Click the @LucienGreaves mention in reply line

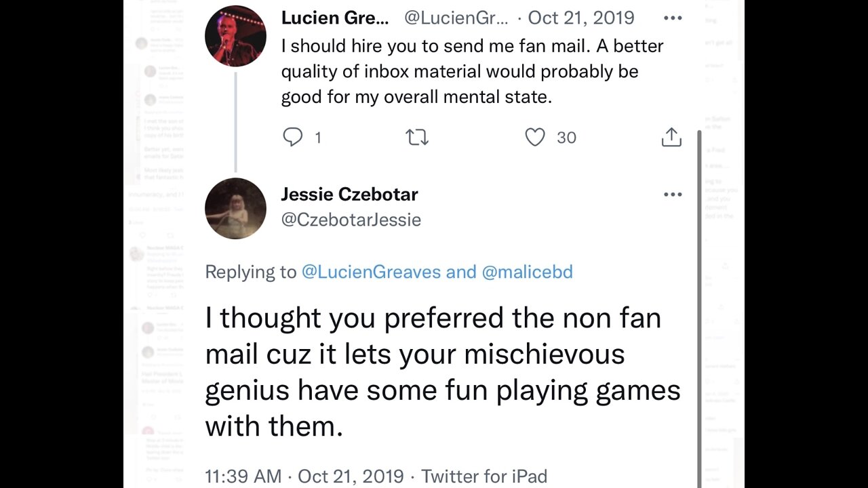click(372, 272)
